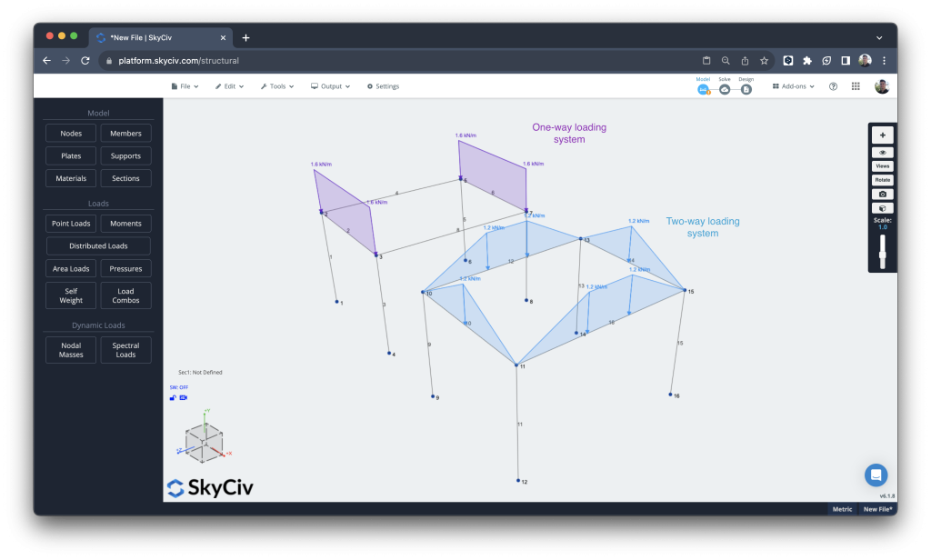The image size is (931, 560).
Task: Expand the tab search chevron
Action: (x=879, y=37)
